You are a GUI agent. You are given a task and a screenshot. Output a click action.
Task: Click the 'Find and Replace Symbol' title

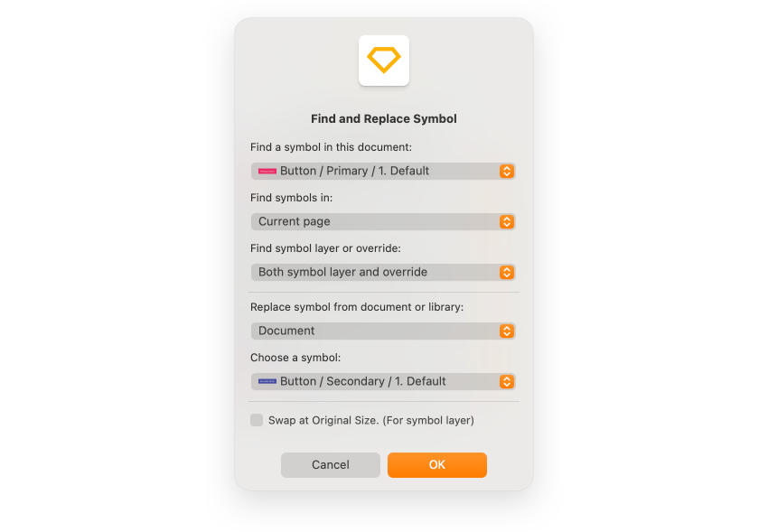(384, 119)
